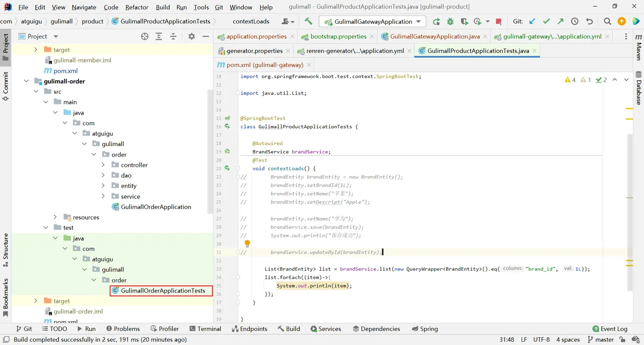Hide the Project panel with minus icon
Image resolution: width=644 pixels, height=345 pixels.
(x=206, y=36)
